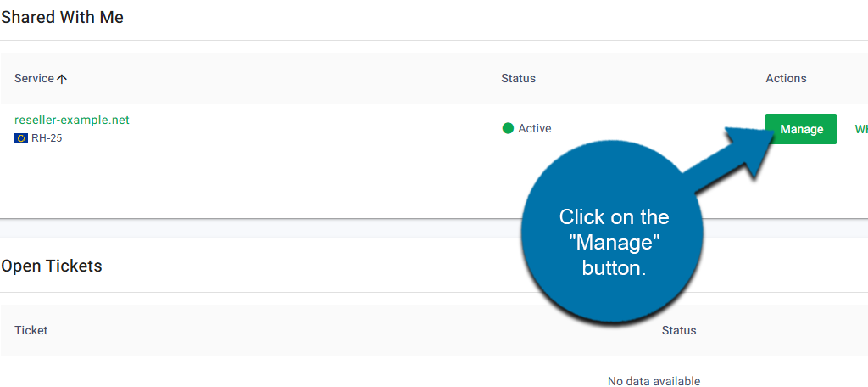Viewport: 868px width, 387px height.
Task: Click the Actions column header
Action: pyautogui.click(x=786, y=78)
